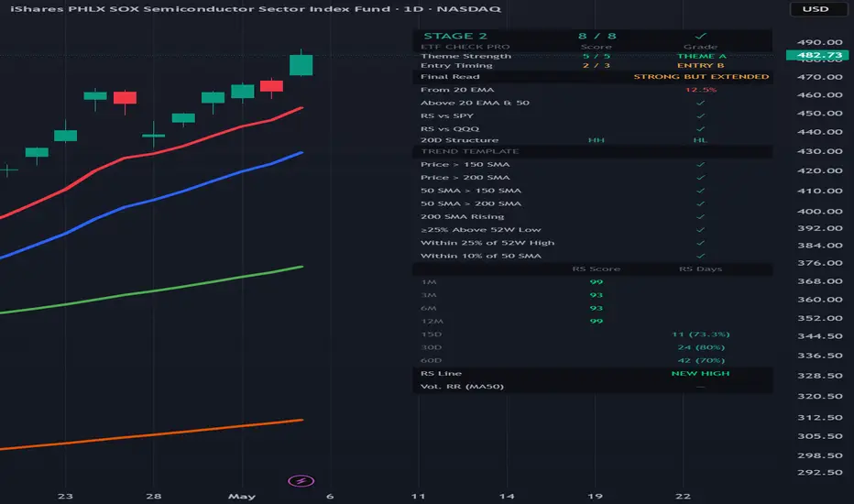Select the latest tall green candle
854x504 pixels.
click(301, 64)
